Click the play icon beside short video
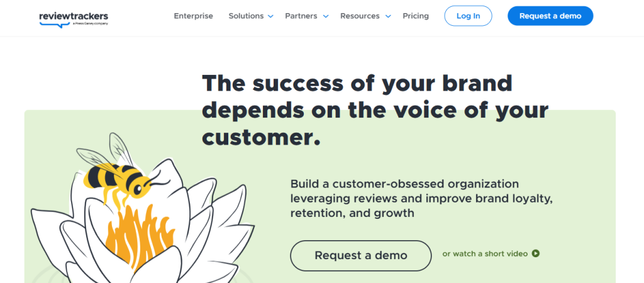The image size is (644, 283). click(x=536, y=253)
